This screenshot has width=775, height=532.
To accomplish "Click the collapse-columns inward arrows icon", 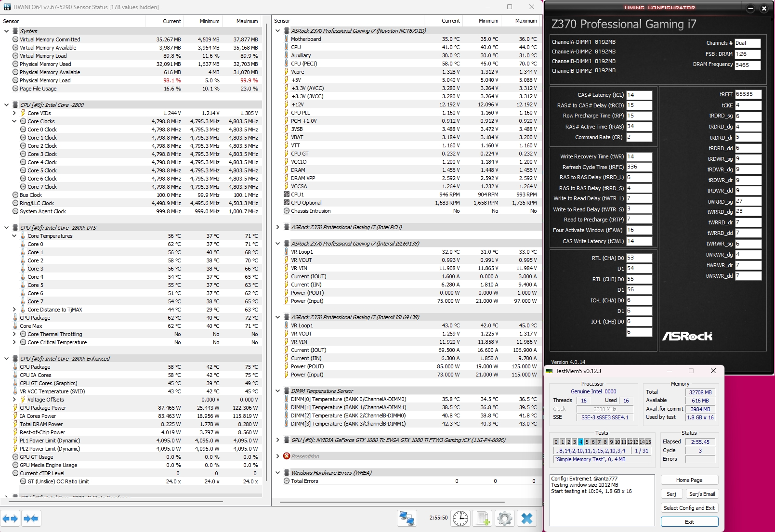I will [31, 519].
